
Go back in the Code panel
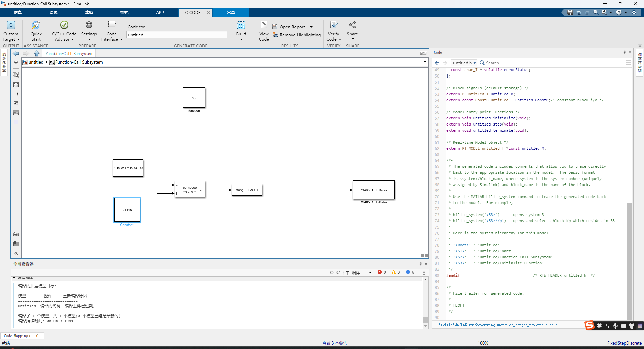437,63
